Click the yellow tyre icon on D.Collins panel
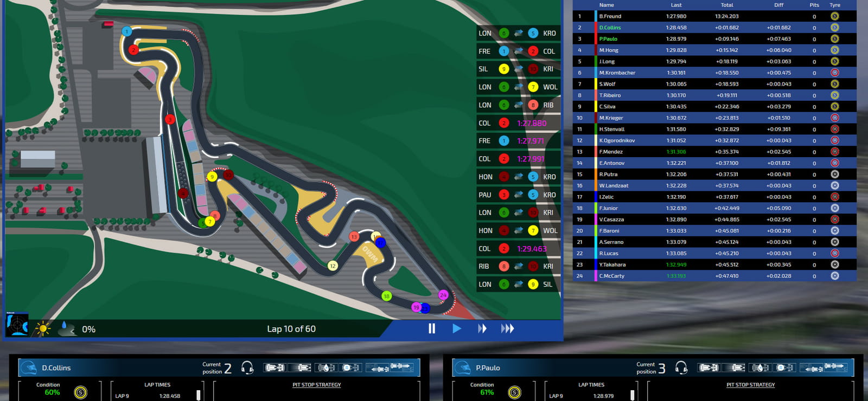This screenshot has height=401, width=868. (x=80, y=392)
